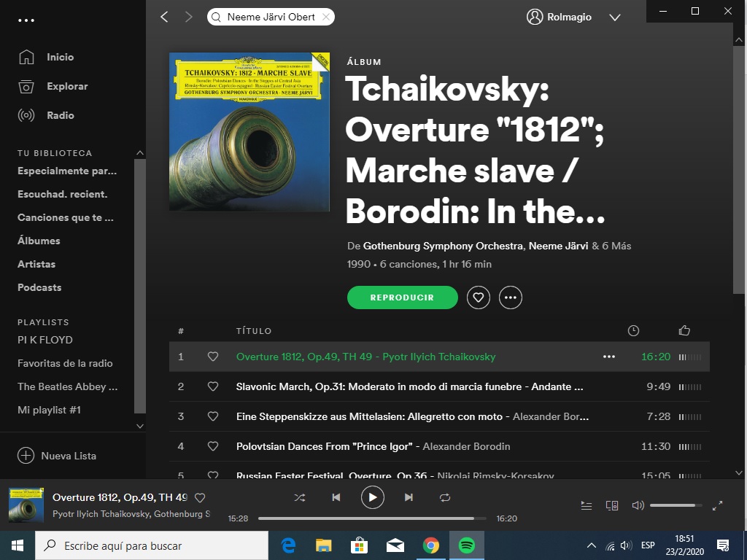Open Favoritas de la radio playlist
Image resolution: width=747 pixels, height=560 pixels.
(65, 363)
